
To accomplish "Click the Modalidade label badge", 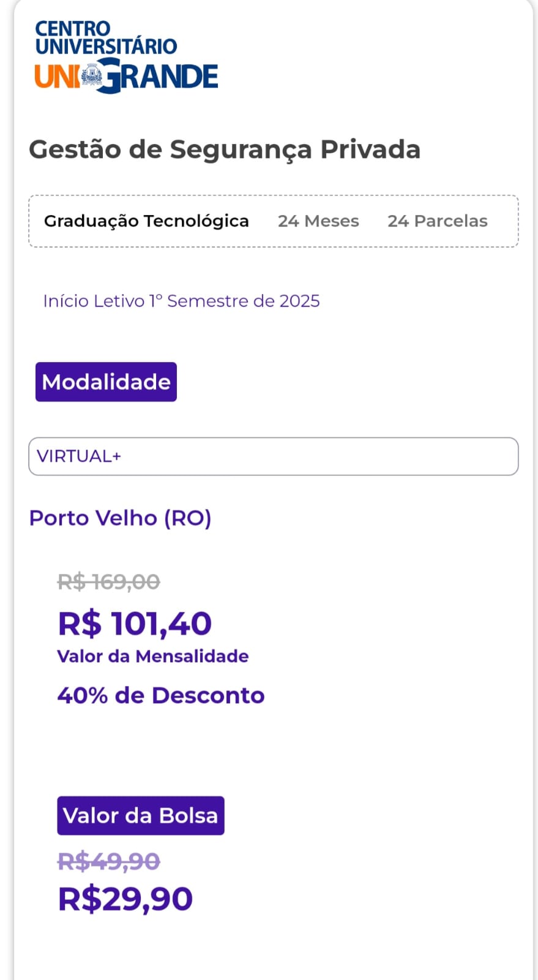I will point(106,382).
